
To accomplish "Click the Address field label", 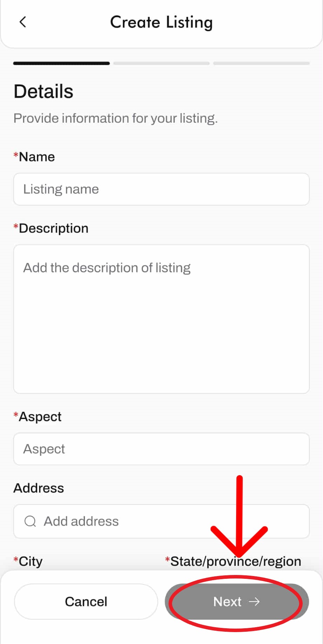I will [39, 488].
